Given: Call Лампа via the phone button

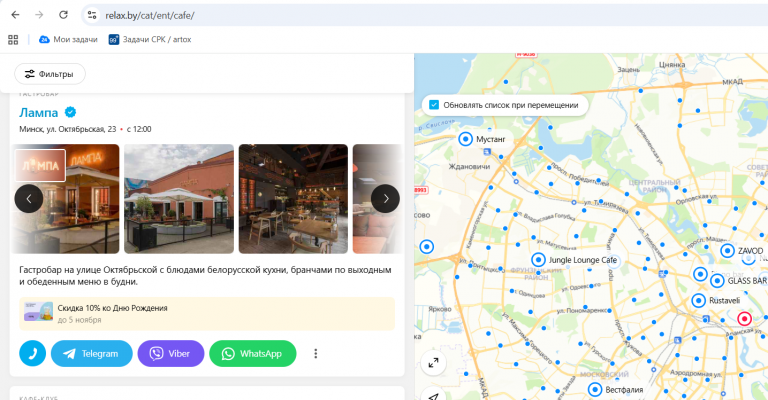Looking at the screenshot, I should click(x=33, y=353).
